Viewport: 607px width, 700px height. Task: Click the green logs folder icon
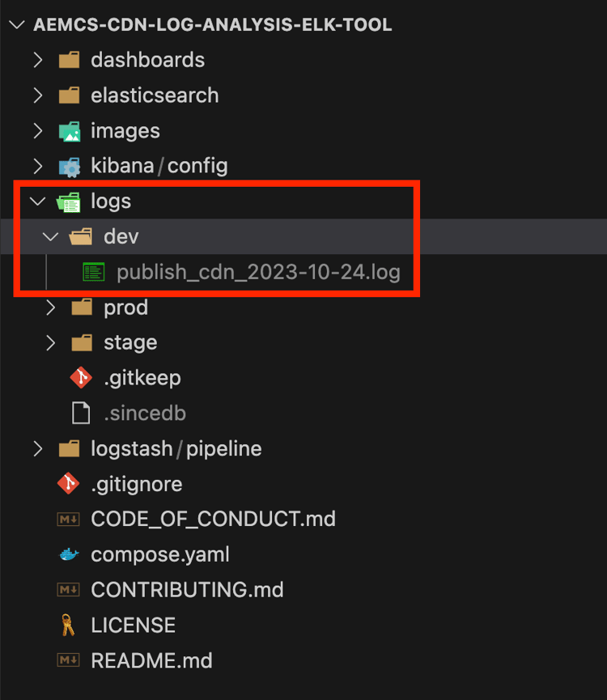pyautogui.click(x=69, y=202)
